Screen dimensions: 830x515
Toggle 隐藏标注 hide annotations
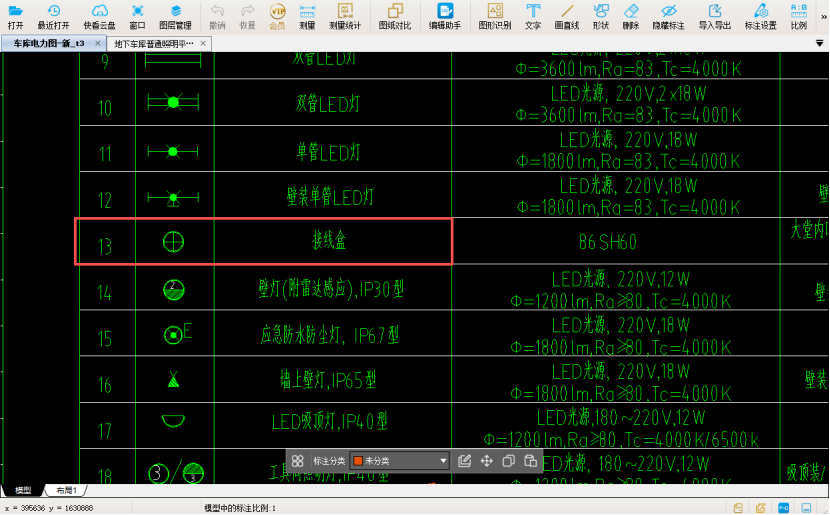(x=669, y=16)
